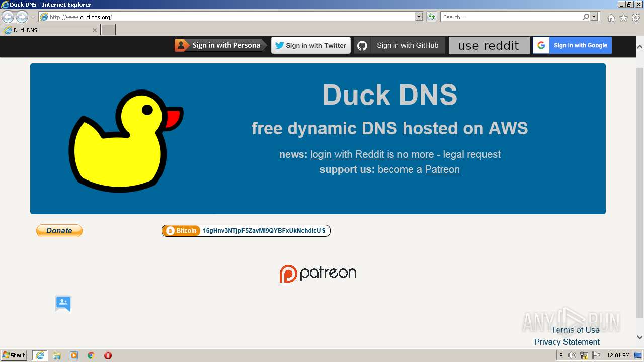This screenshot has width=644, height=362.
Task: Open Terms of Use link
Action: pyautogui.click(x=576, y=330)
